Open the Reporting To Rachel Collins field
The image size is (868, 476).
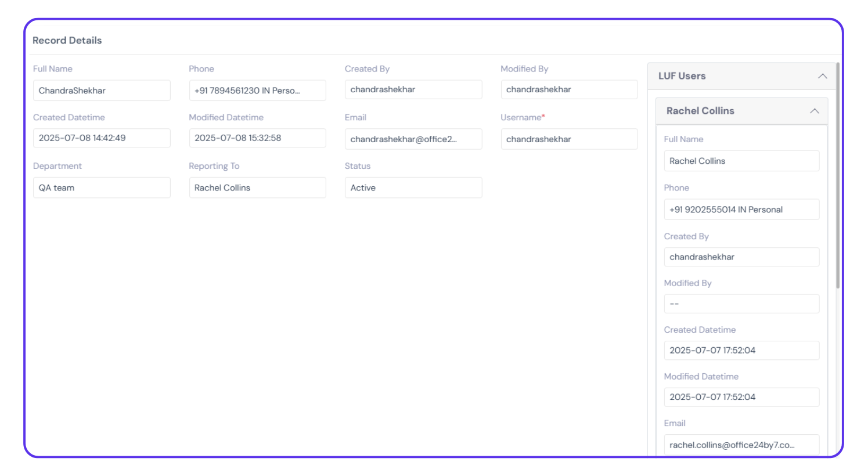(257, 188)
